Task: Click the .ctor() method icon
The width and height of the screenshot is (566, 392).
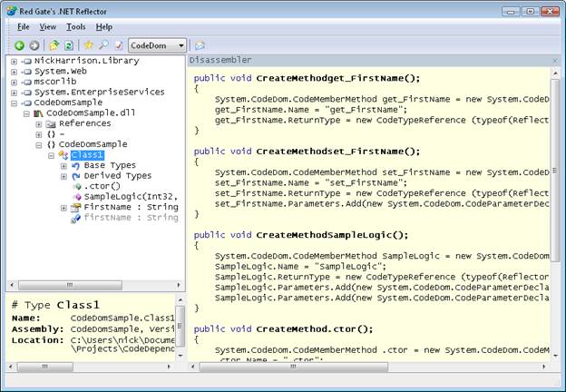Action: pos(77,187)
